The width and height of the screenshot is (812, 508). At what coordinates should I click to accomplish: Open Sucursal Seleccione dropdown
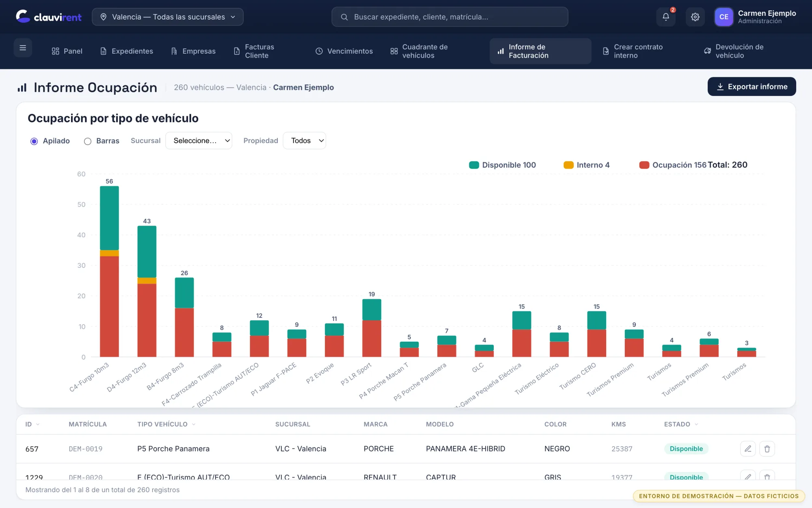199,141
